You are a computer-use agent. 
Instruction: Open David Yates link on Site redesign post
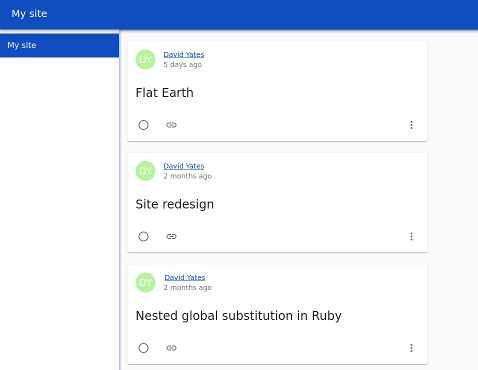[x=184, y=166]
